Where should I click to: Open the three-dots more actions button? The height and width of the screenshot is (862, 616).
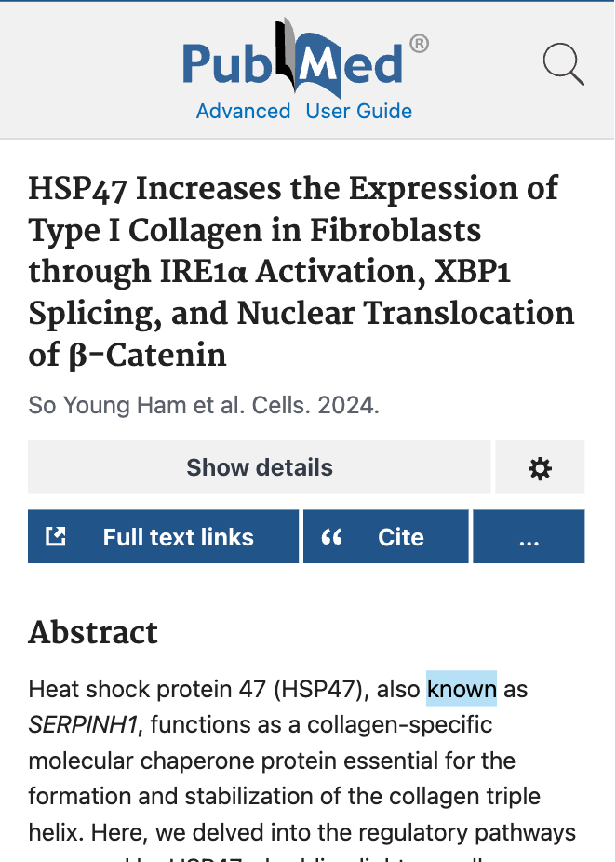(529, 537)
